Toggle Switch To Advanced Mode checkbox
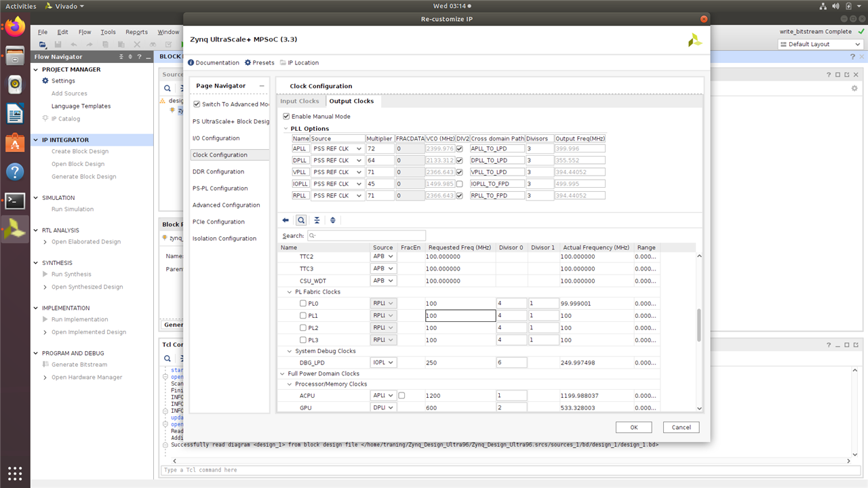This screenshot has height=488, width=868. [197, 104]
